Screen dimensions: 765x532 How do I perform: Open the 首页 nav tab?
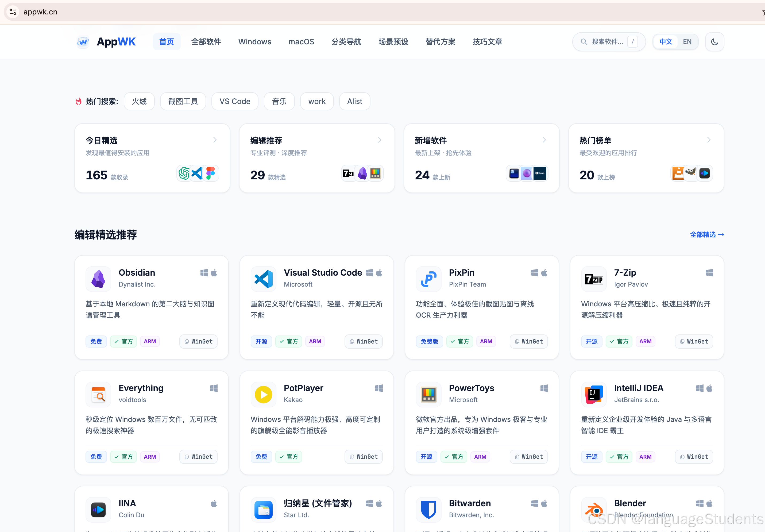(167, 42)
